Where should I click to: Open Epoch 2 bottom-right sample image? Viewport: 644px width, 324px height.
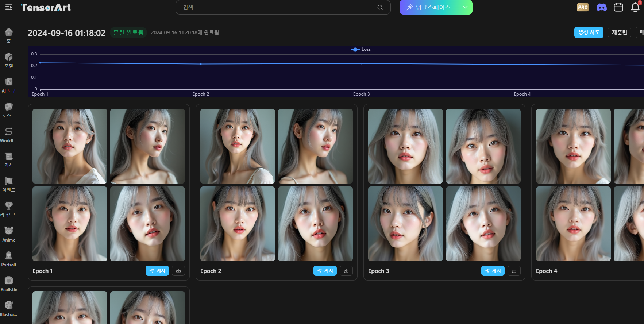(315, 224)
